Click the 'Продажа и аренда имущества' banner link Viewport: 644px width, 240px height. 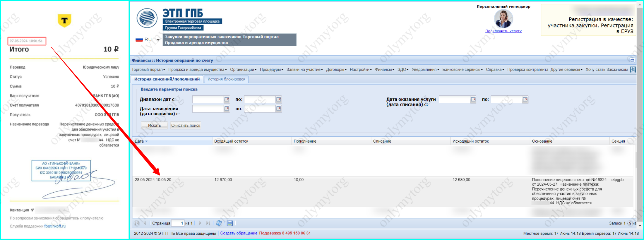point(196,43)
